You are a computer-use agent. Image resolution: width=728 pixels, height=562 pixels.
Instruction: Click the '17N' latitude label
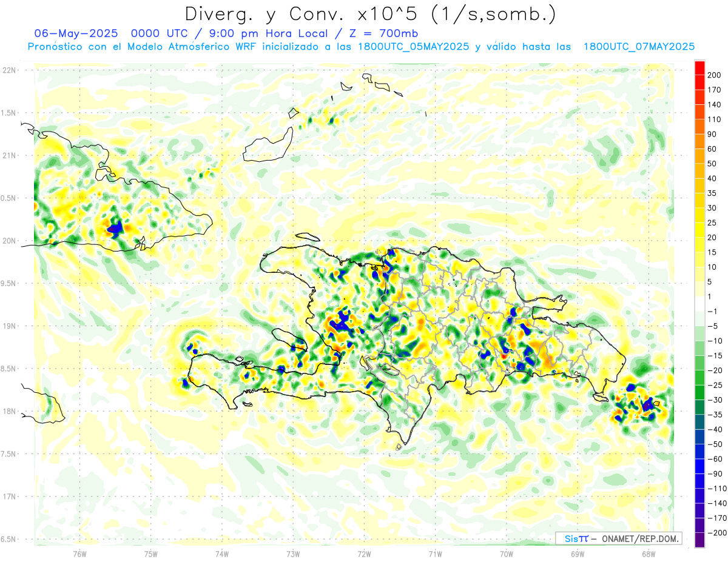point(9,497)
